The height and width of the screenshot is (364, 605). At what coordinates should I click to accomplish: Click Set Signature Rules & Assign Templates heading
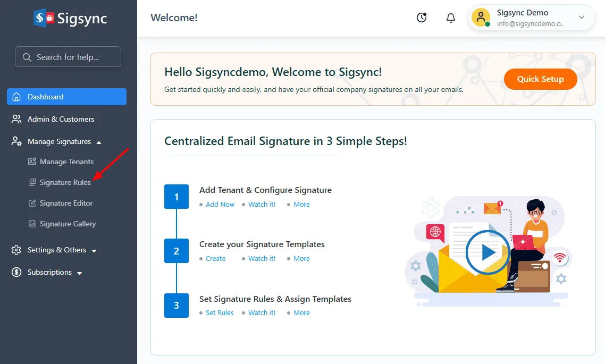(275, 299)
